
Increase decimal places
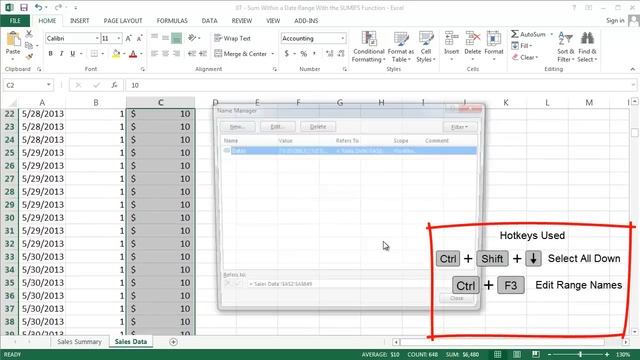click(x=329, y=53)
